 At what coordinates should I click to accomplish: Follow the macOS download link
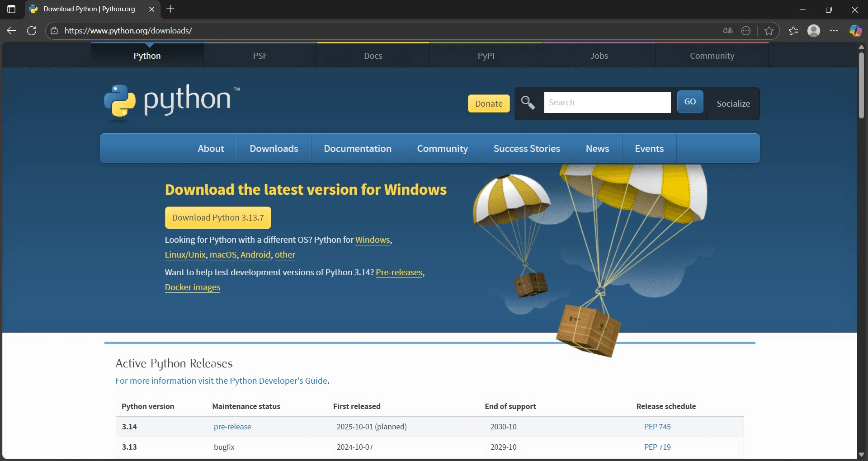pyautogui.click(x=223, y=255)
